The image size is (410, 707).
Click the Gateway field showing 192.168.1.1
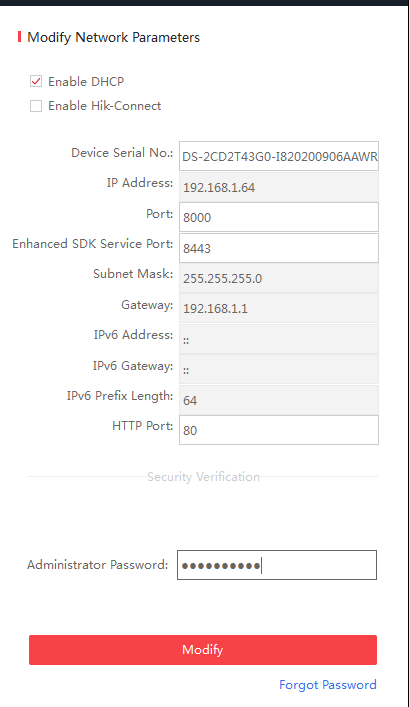(x=279, y=308)
